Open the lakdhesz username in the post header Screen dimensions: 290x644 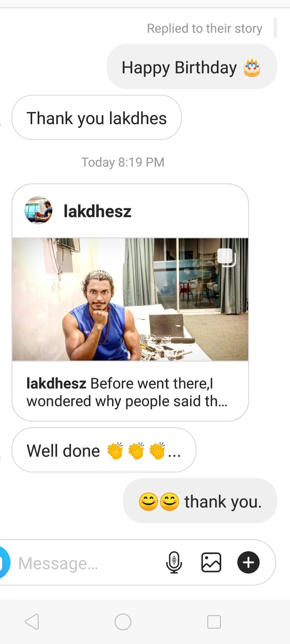coord(97,211)
